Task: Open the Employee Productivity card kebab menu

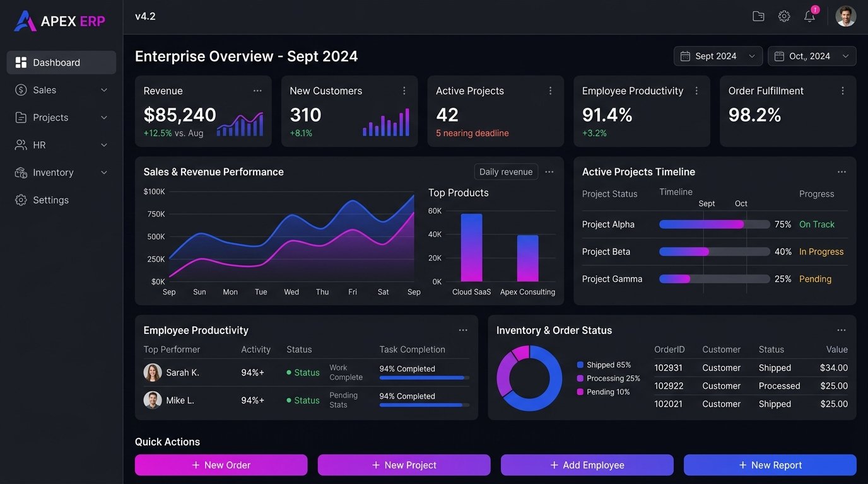Action: (696, 91)
